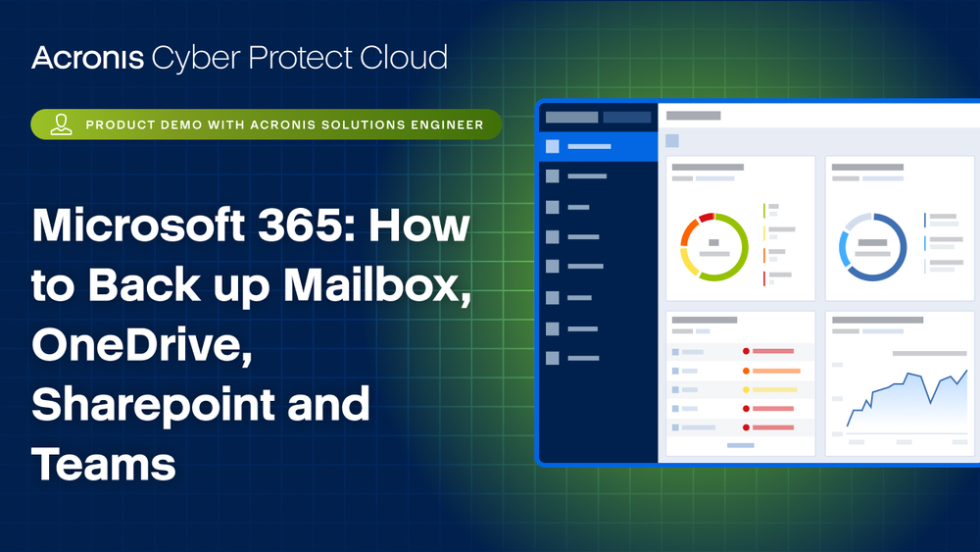The height and width of the screenshot is (552, 980).
Task: Select the highlighted blue sidebar item in the dashboard illustration
Action: coord(598,146)
